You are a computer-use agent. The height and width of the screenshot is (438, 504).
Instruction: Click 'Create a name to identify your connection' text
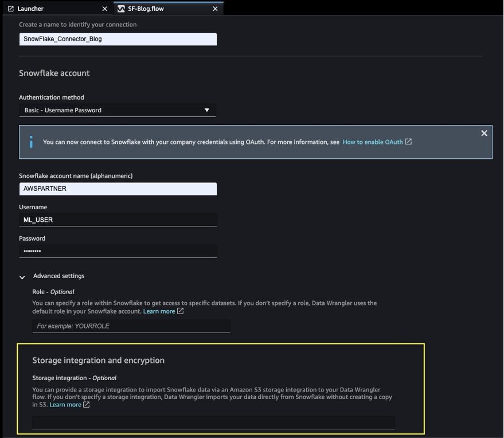coord(78,25)
